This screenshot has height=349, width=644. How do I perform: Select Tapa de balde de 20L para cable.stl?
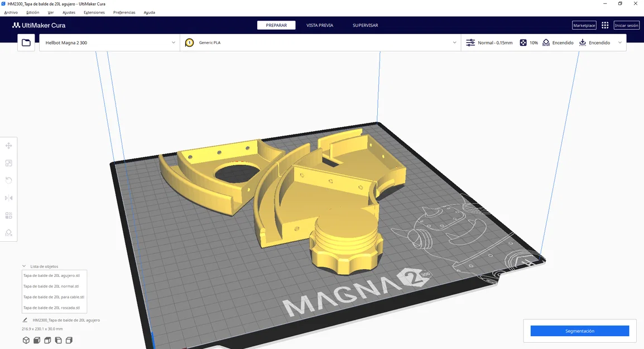tap(54, 297)
